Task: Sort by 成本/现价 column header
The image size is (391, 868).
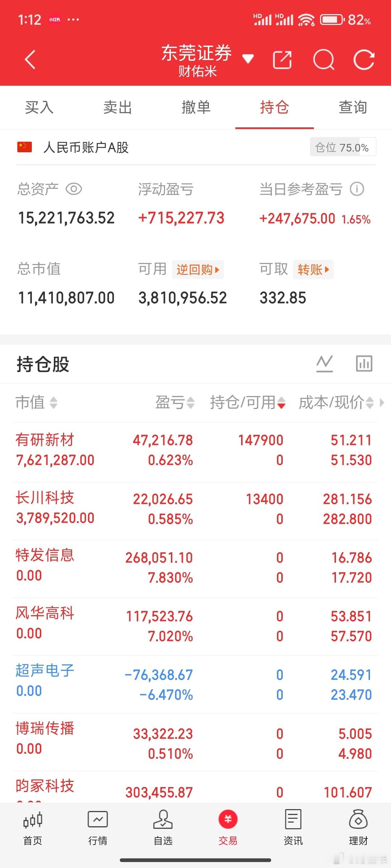Action: coord(336,402)
